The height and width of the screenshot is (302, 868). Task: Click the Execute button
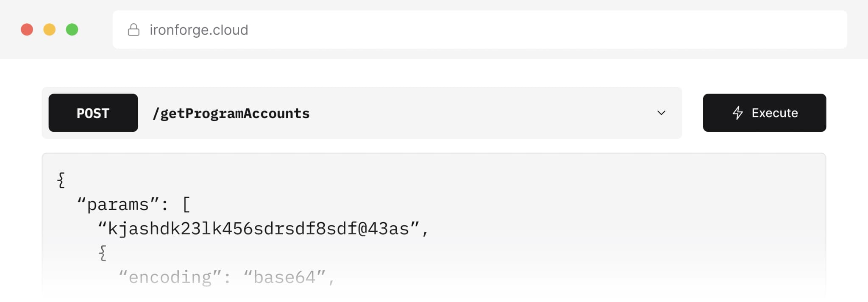(764, 113)
